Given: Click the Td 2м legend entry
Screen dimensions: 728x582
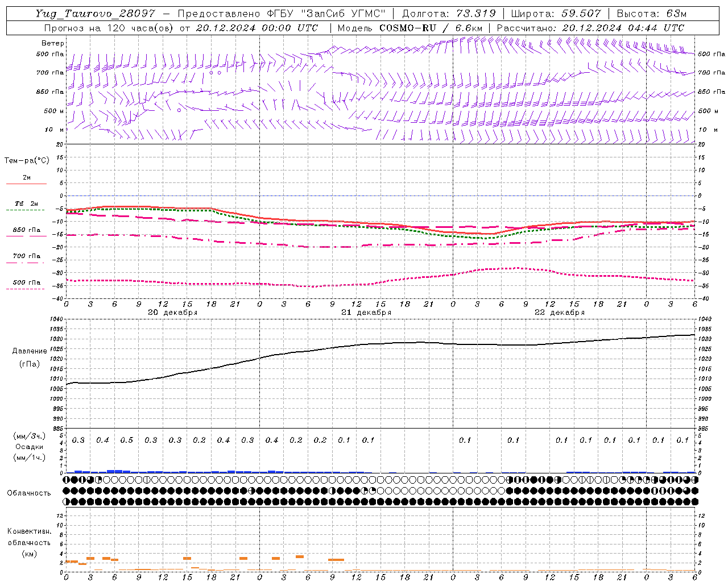Looking at the screenshot, I should tap(26, 203).
